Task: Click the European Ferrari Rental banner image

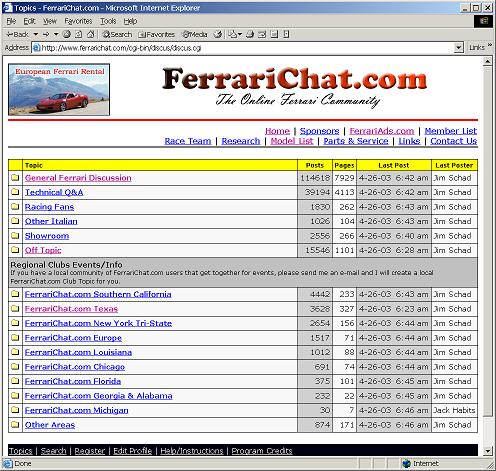Action: pyautogui.click(x=59, y=90)
